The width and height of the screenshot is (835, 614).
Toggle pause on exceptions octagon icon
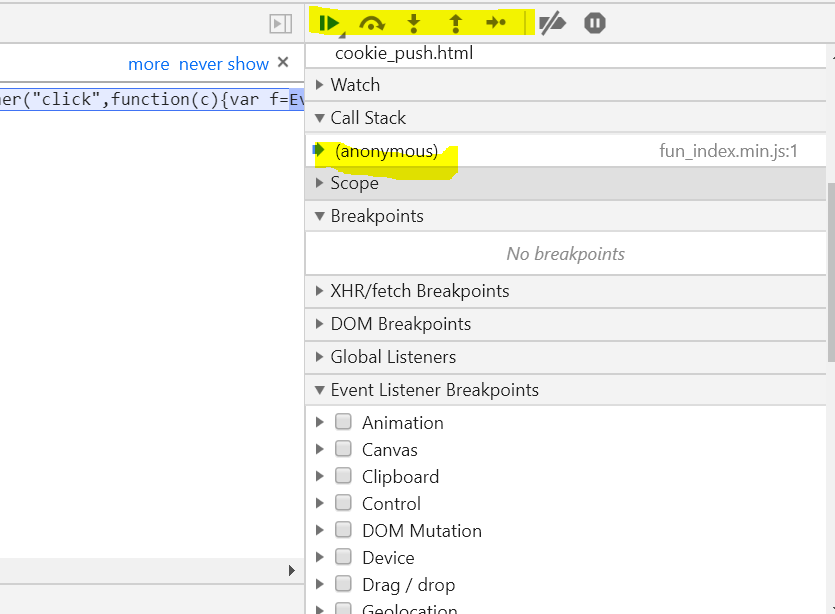tap(595, 23)
